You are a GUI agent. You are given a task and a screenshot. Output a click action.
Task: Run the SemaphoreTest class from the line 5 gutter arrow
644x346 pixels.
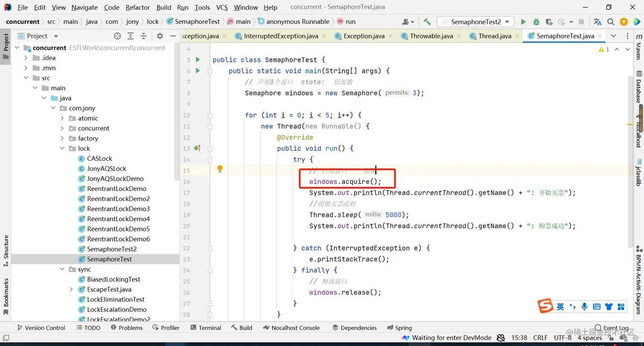pos(198,60)
